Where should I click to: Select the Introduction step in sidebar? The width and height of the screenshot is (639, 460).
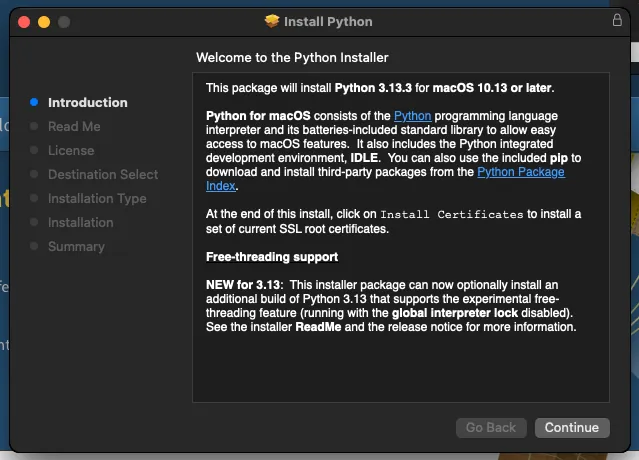pyautogui.click(x=88, y=103)
